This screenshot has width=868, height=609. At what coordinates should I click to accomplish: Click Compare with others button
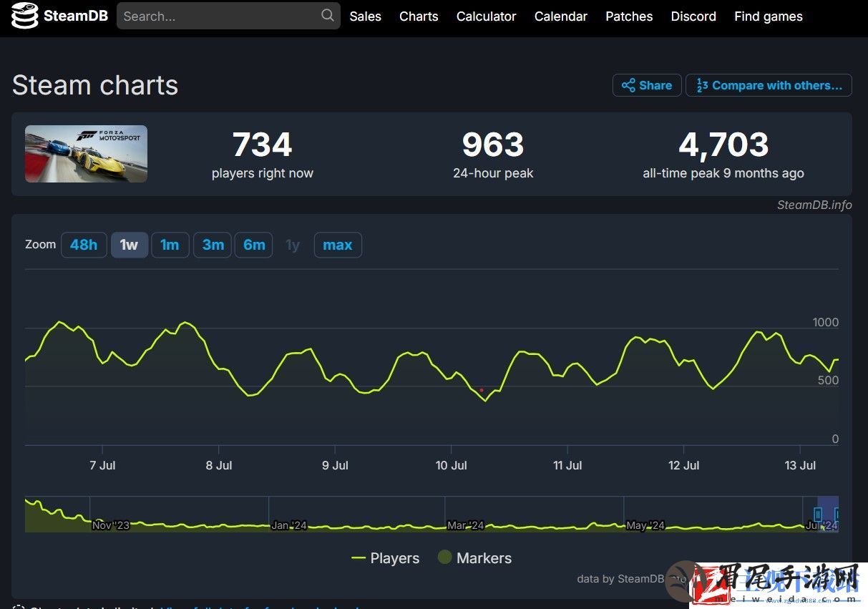(x=769, y=85)
